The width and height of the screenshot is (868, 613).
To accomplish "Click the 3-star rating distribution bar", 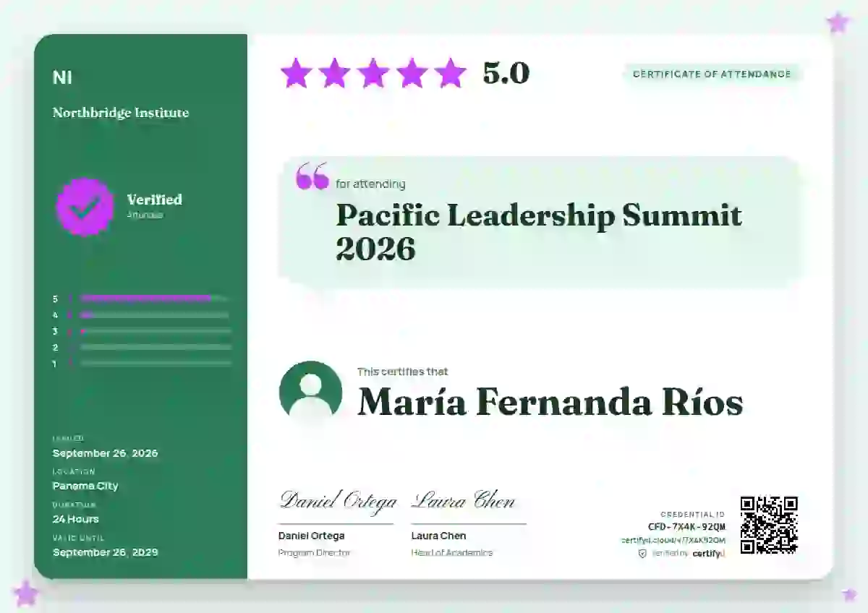I will pyautogui.click(x=155, y=331).
